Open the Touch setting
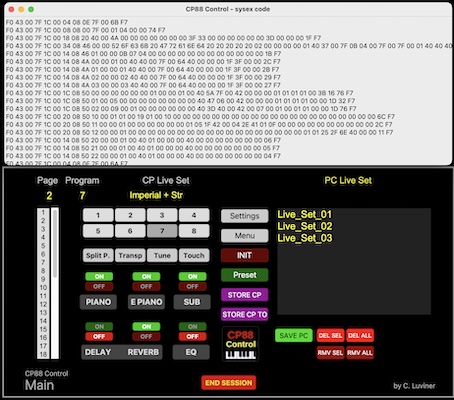The image size is (454, 400). [194, 256]
